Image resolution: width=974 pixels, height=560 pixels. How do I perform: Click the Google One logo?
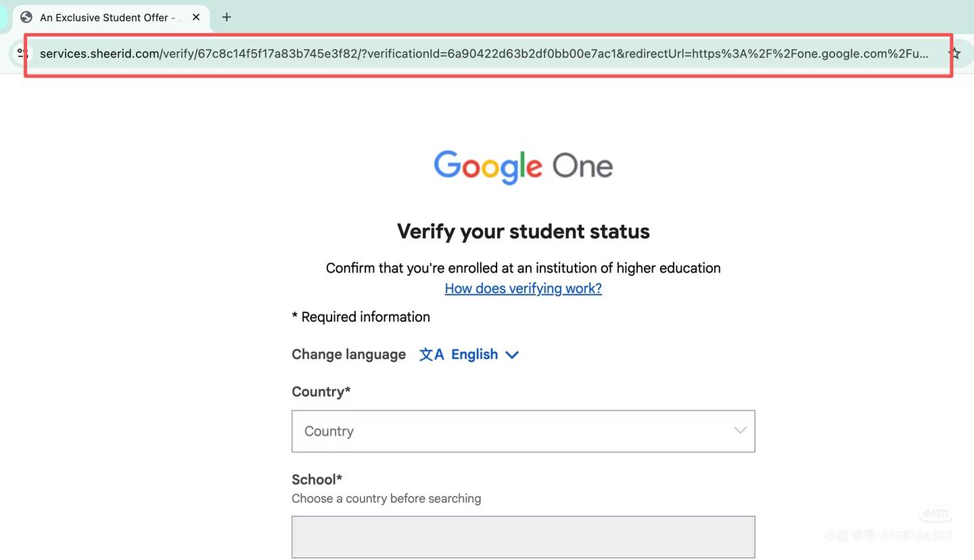[x=523, y=166]
